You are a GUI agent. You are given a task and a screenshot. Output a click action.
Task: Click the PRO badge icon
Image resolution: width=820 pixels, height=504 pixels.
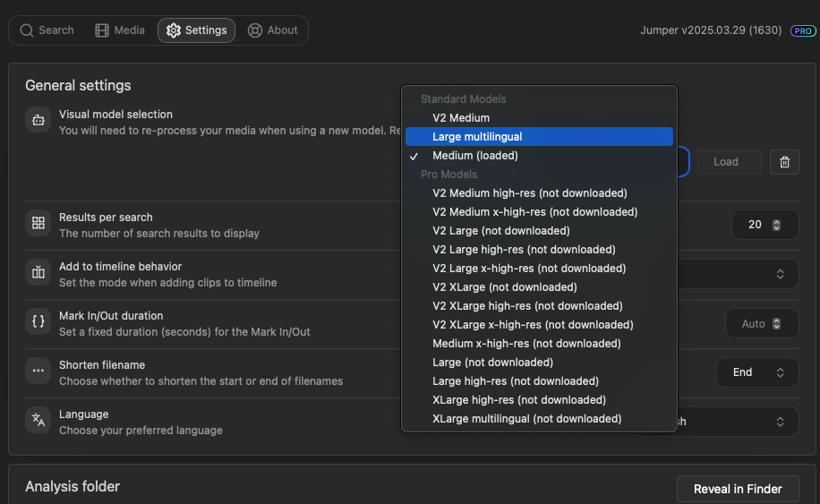tap(803, 30)
